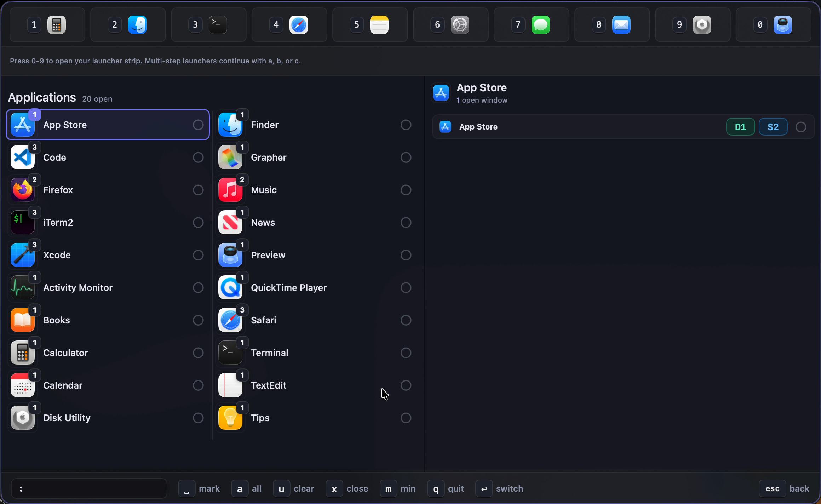Mark the Code row's selection circle
The width and height of the screenshot is (821, 504).
point(198,157)
